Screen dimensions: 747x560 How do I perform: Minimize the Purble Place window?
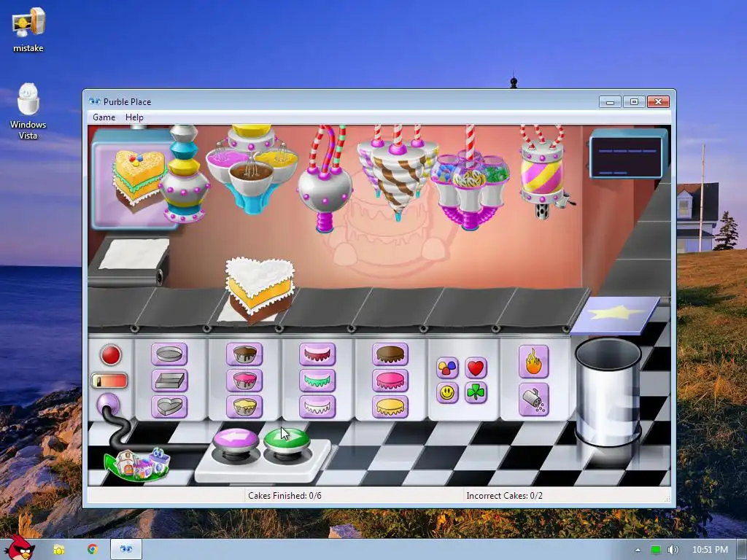pyautogui.click(x=610, y=102)
